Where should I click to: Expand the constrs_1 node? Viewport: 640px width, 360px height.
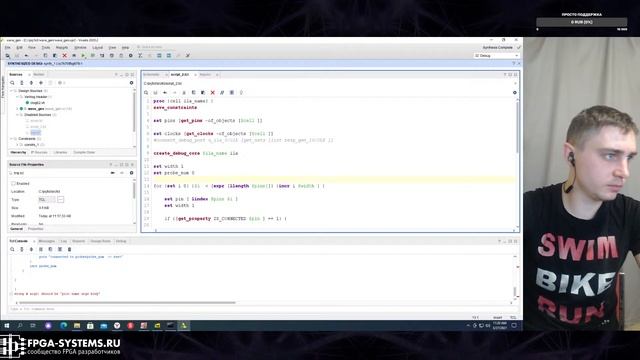[17, 145]
